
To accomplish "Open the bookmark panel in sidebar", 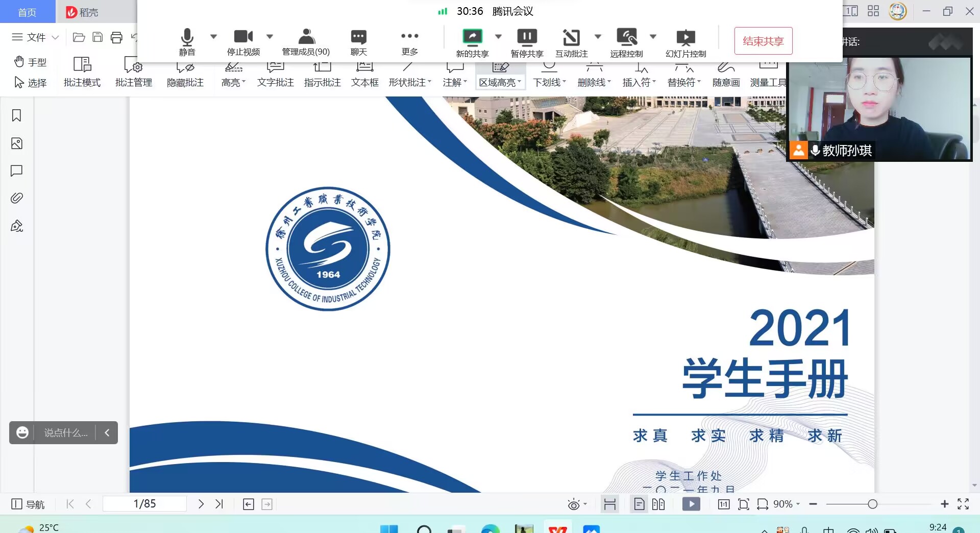I will click(16, 116).
